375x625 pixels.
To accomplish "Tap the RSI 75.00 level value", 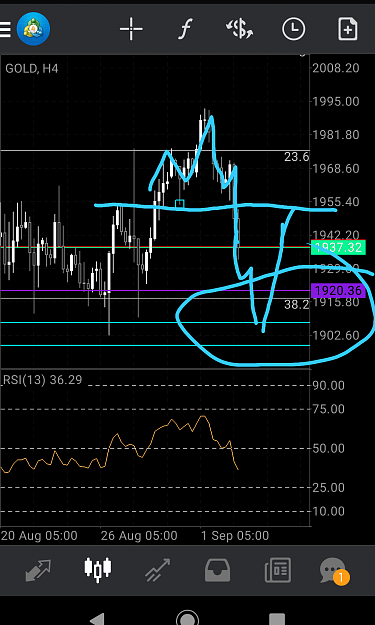I will 328,409.
